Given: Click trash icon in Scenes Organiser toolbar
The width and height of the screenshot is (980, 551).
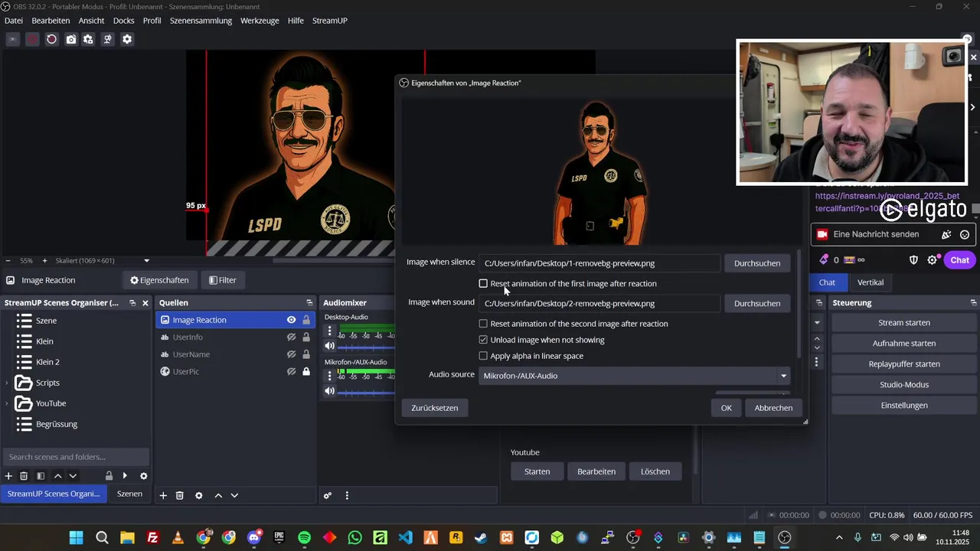Looking at the screenshot, I should coord(24,476).
